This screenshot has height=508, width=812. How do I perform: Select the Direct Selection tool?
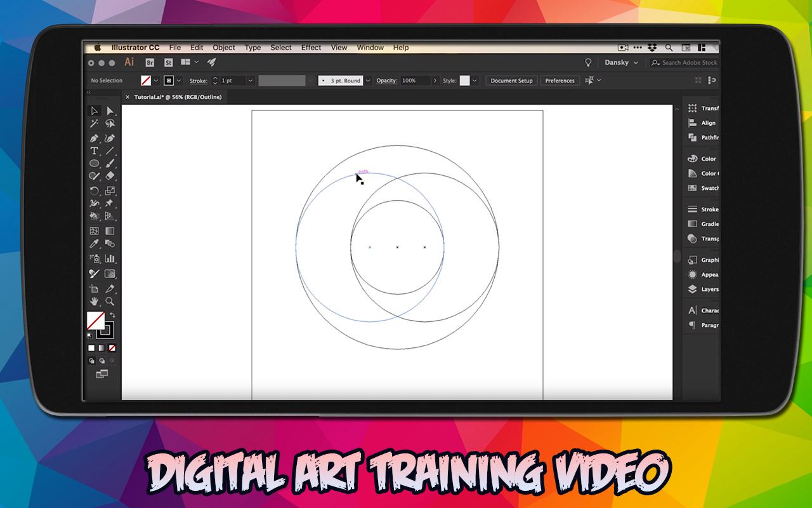[110, 111]
